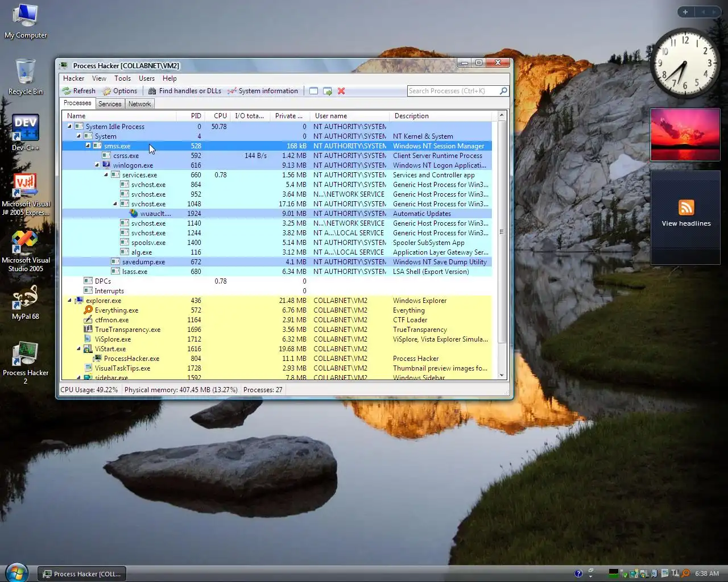Image resolution: width=728 pixels, height=582 pixels.
Task: Sort by the PID column header
Action: [x=190, y=116]
